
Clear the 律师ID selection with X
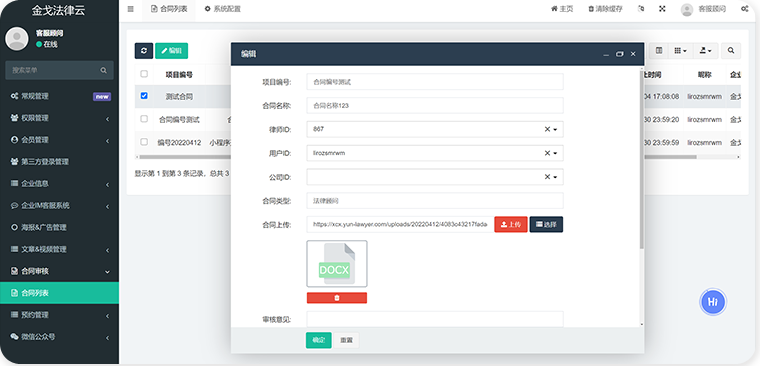(x=547, y=129)
